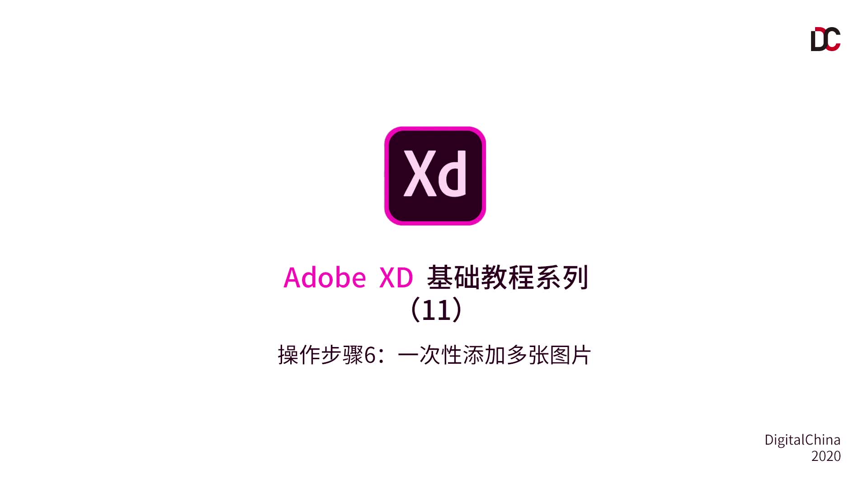This screenshot has width=868, height=488.
Task: Click the 2020 year label
Action: coord(826,456)
